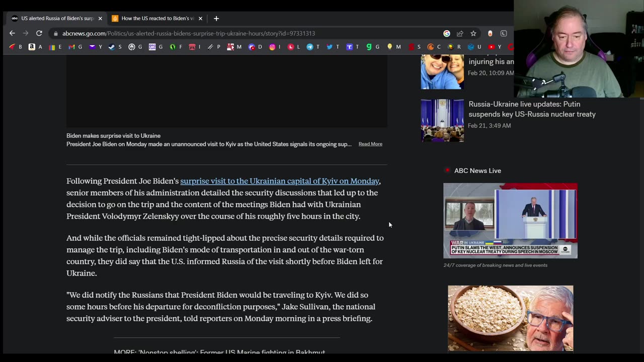Open the browser extension icon beside the star
Screen dimensions: 644x362
point(490,33)
